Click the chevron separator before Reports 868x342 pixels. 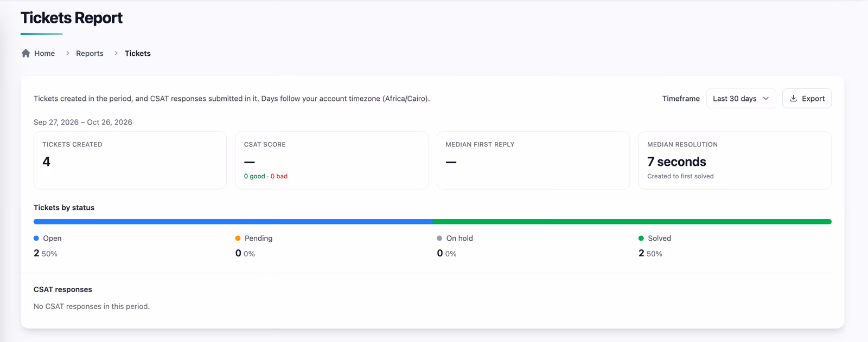[68, 53]
